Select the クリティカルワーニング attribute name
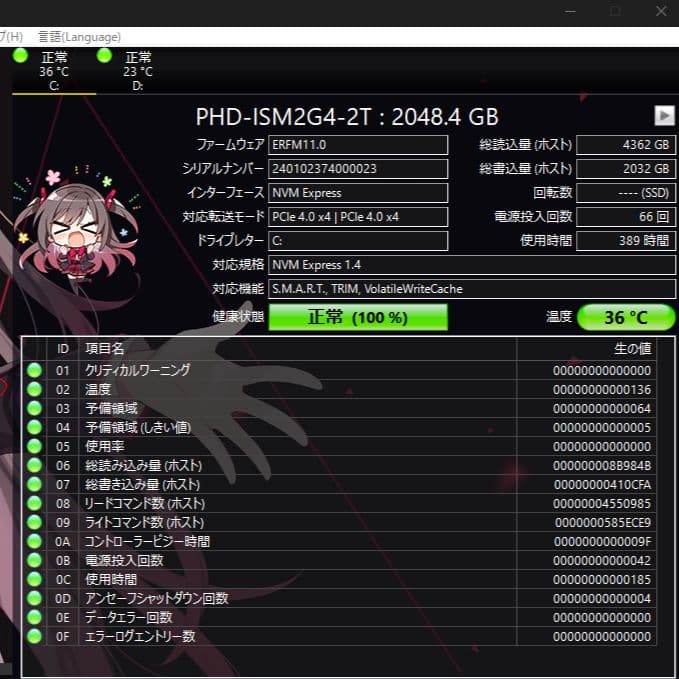The image size is (679, 679). click(137, 370)
